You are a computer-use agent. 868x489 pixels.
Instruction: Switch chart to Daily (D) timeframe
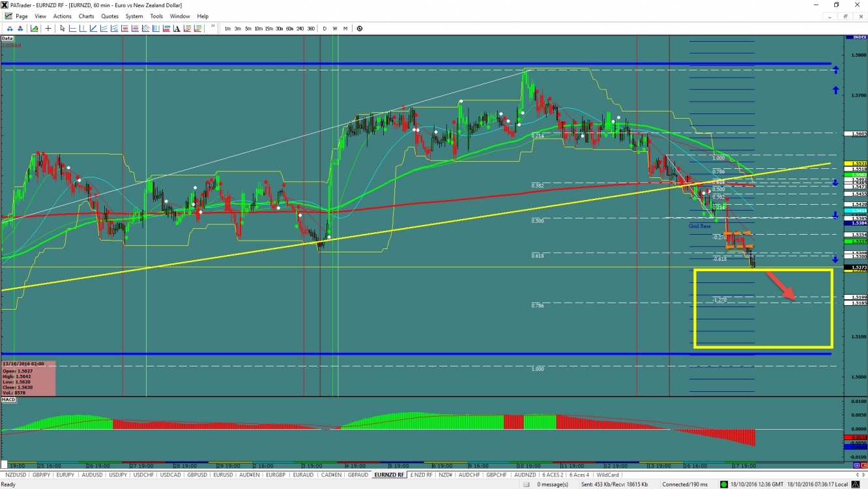coord(325,29)
